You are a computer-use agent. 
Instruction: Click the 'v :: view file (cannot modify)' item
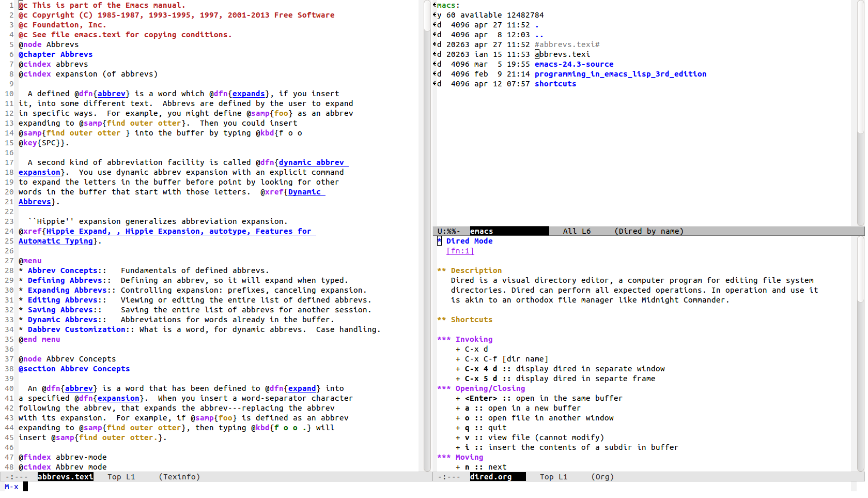point(530,437)
